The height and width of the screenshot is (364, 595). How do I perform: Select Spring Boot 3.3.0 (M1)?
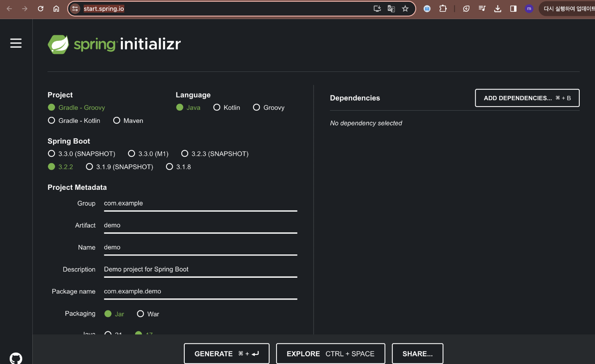pyautogui.click(x=148, y=154)
